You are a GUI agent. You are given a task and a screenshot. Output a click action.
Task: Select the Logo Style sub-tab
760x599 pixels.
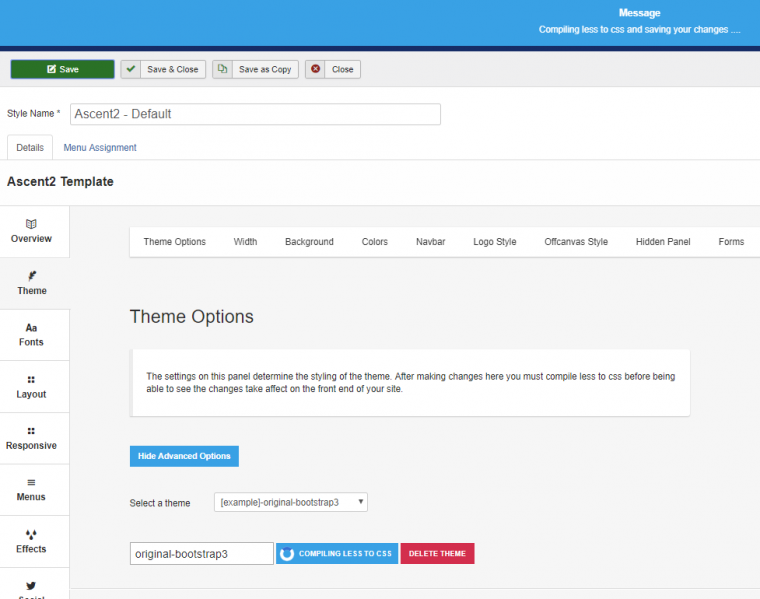(x=494, y=241)
